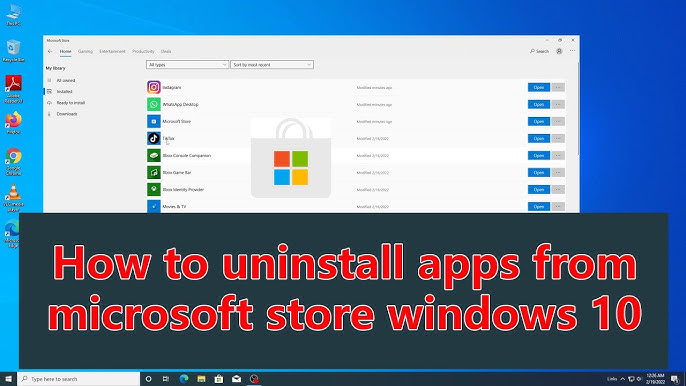Image resolution: width=686 pixels, height=386 pixels.
Task: Go back with the Store back arrow
Action: pos(50,51)
